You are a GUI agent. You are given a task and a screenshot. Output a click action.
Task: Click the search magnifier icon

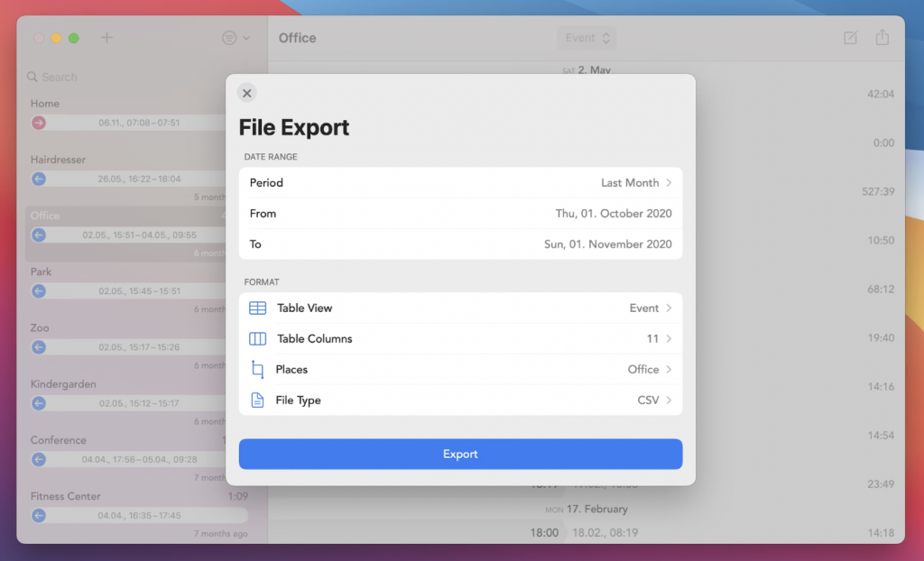32,77
